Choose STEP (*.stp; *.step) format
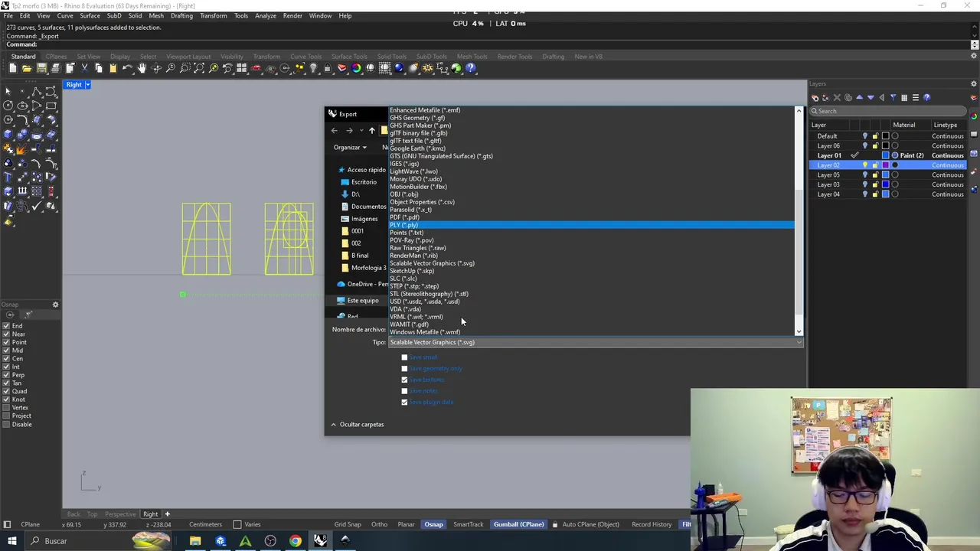980x551 pixels. pos(414,286)
